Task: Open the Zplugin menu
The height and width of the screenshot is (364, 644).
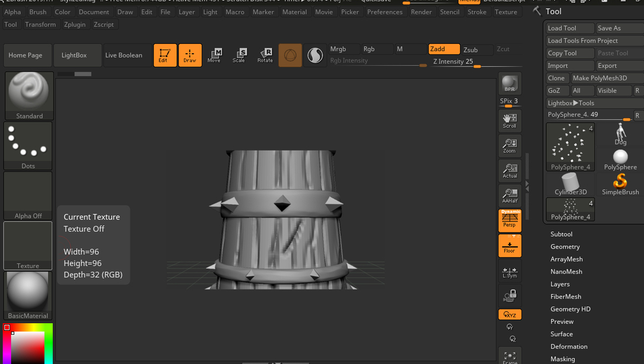Action: [x=76, y=25]
